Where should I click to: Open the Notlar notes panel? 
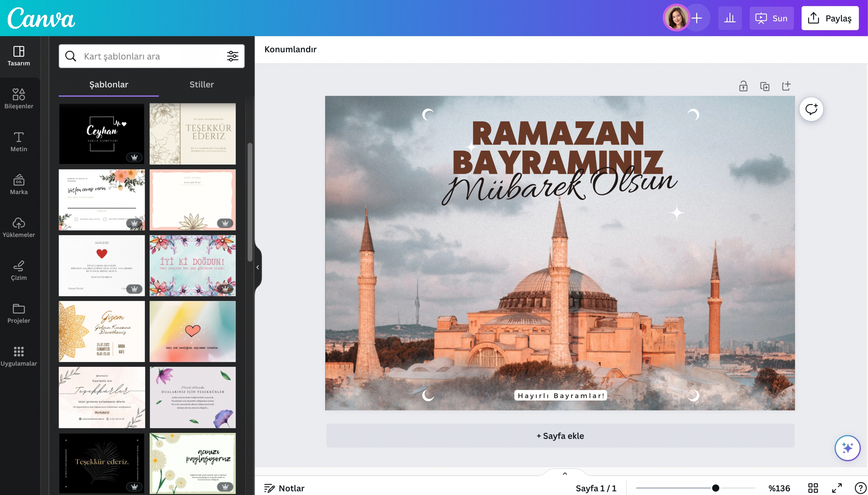[x=284, y=488]
